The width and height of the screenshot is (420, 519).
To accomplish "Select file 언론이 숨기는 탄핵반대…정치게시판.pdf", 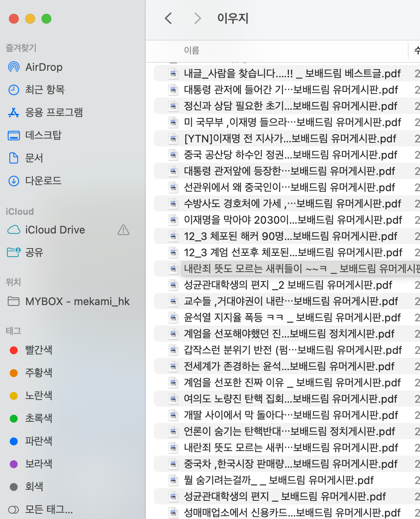I will (289, 432).
